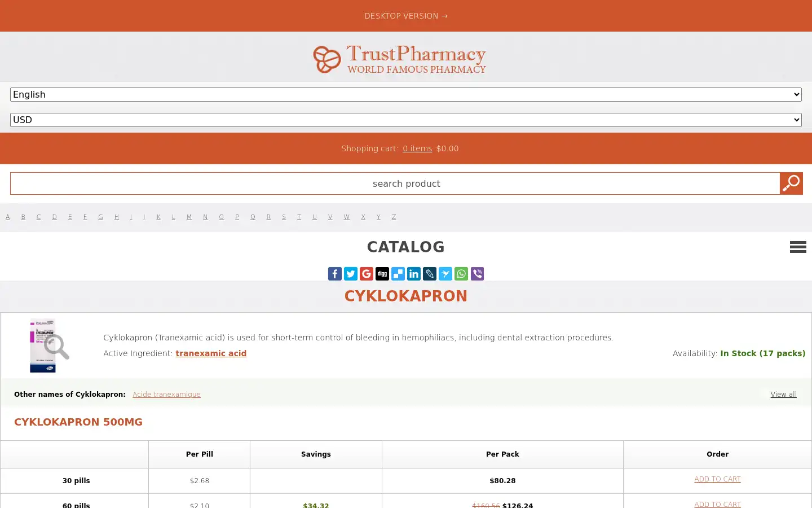Open the language dropdown showing English
The height and width of the screenshot is (508, 812).
pyautogui.click(x=406, y=94)
